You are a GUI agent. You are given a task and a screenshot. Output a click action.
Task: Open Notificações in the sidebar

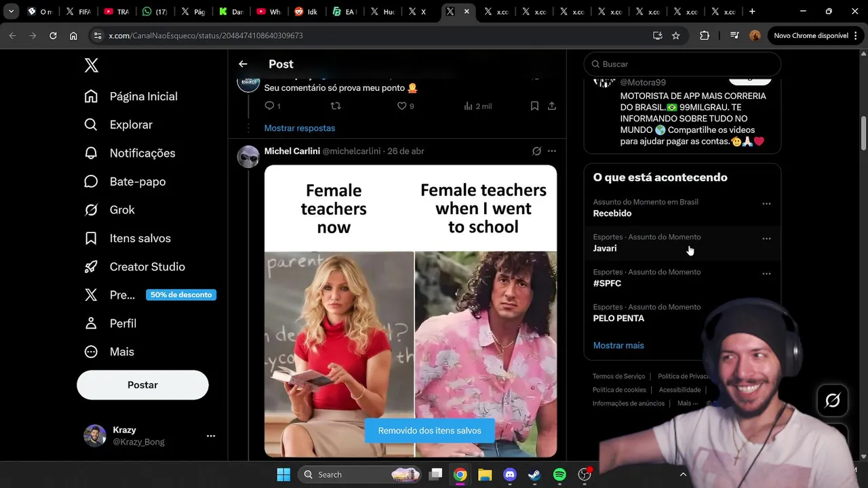coord(130,153)
